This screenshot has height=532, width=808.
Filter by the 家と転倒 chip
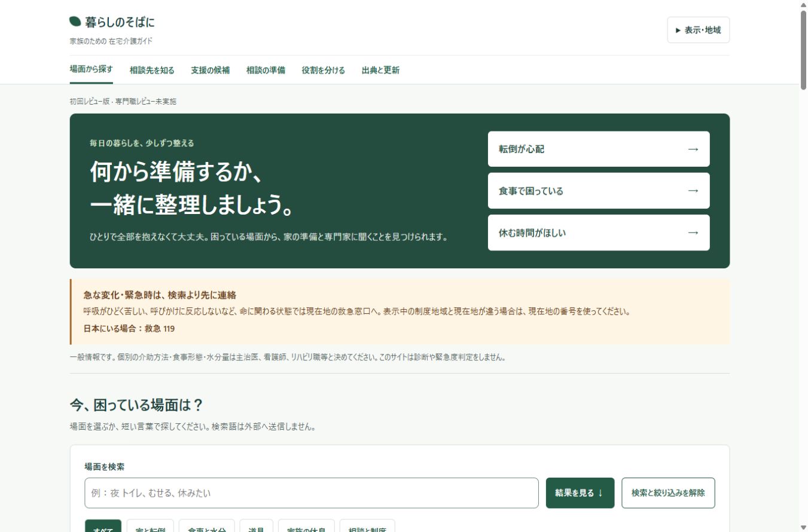150,525
